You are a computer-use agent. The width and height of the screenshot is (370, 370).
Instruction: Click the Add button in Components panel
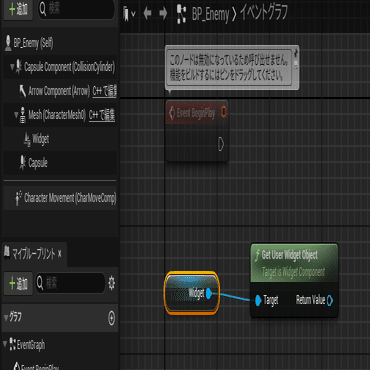point(18,10)
